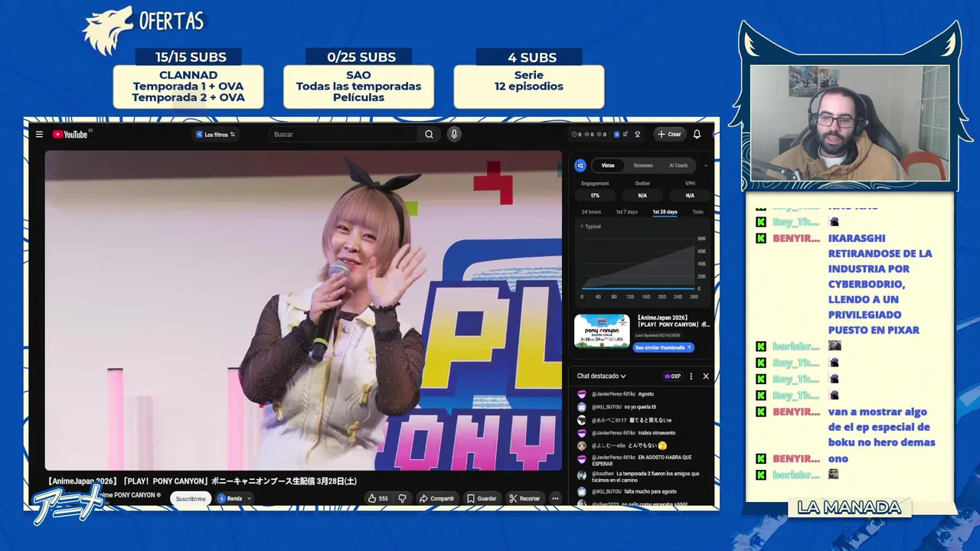
Task: Select the 1st 7 days range
Action: [626, 212]
